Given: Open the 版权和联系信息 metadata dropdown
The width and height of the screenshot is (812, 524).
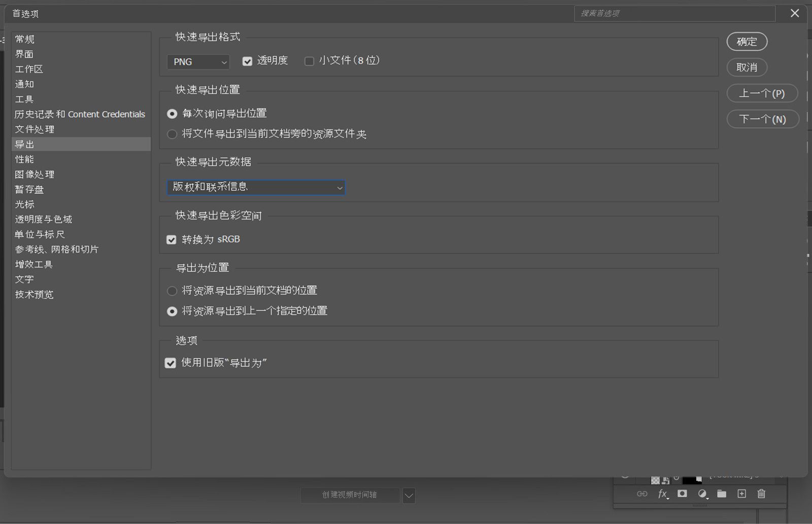Looking at the screenshot, I should 256,188.
